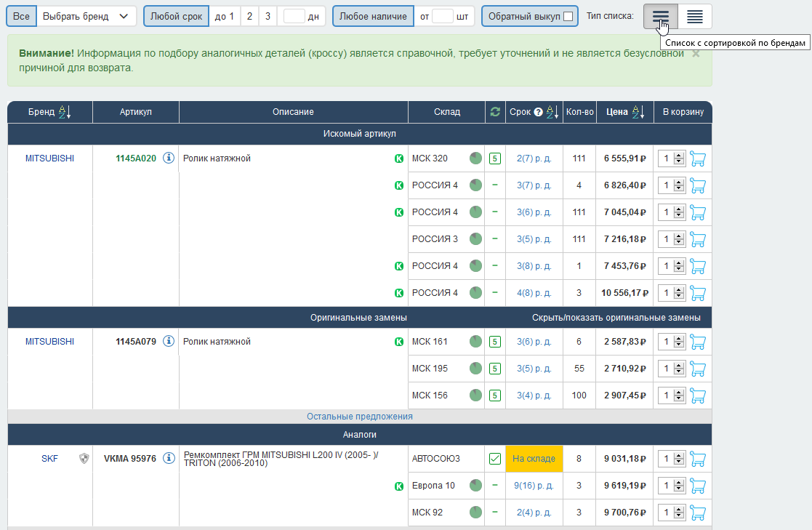The width and height of the screenshot is (812, 530).
Task: Click info icon next to VKMA 95976
Action: tap(169, 459)
